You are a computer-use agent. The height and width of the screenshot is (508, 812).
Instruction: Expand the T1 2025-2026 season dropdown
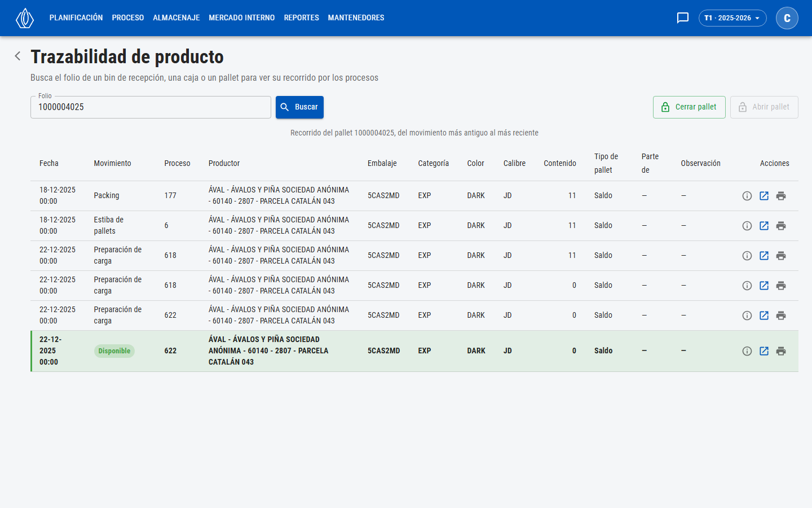click(x=732, y=18)
